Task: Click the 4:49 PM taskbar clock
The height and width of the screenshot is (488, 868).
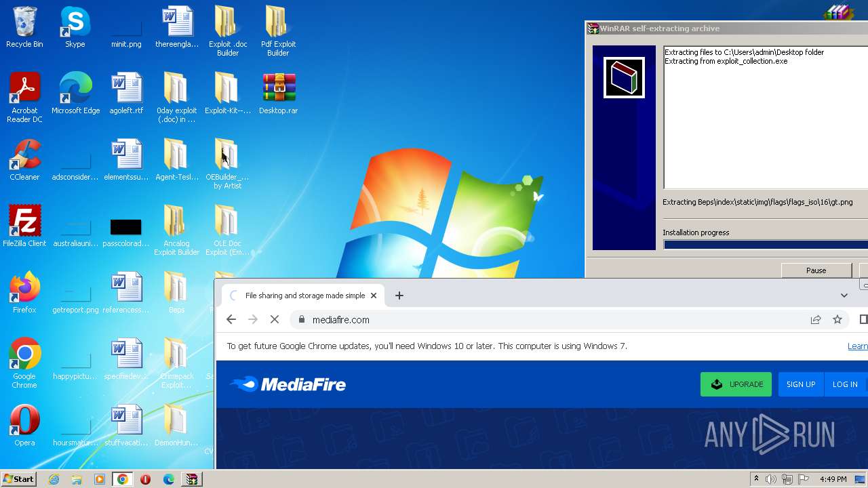Action: tap(833, 479)
